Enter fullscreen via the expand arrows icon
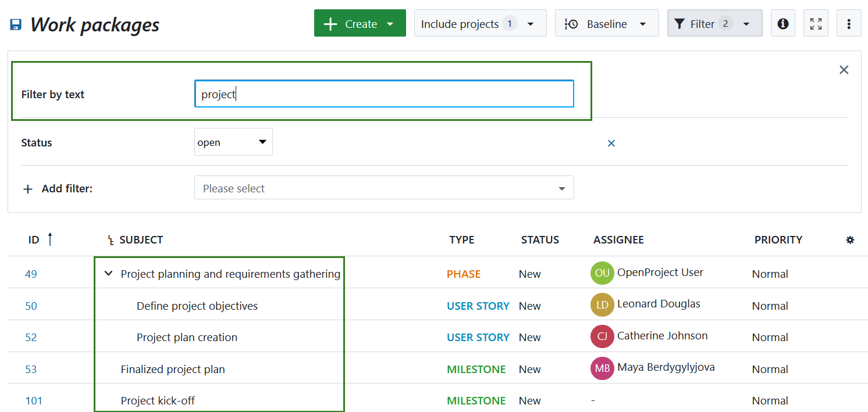This screenshot has width=868, height=412. point(816,23)
